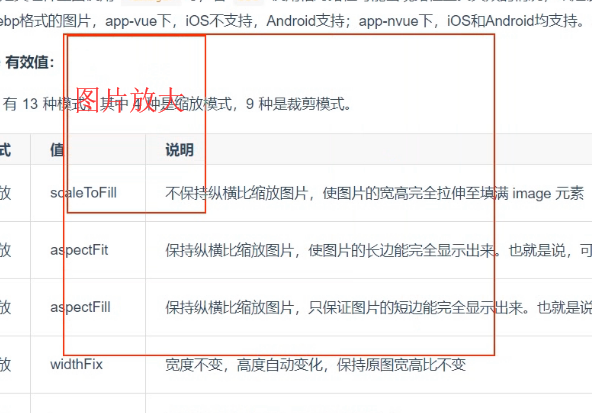
Task: Click the 值 column header
Action: pos(57,150)
